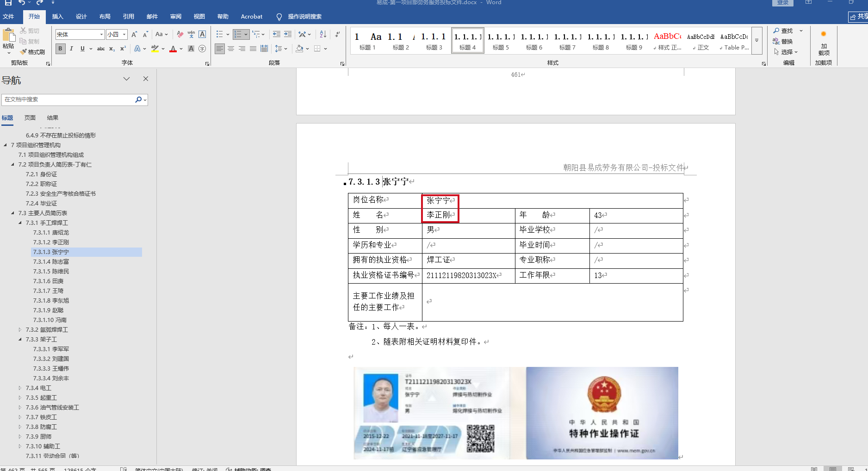The width and height of the screenshot is (868, 471).
Task: Toggle Italic formatting
Action: (x=71, y=49)
